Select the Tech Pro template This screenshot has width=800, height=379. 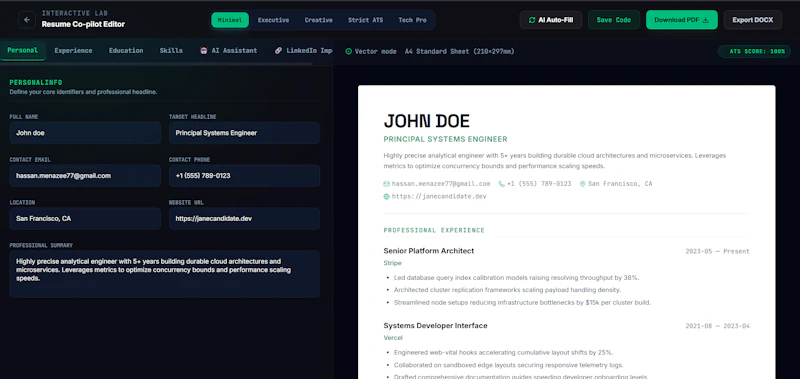click(x=412, y=20)
